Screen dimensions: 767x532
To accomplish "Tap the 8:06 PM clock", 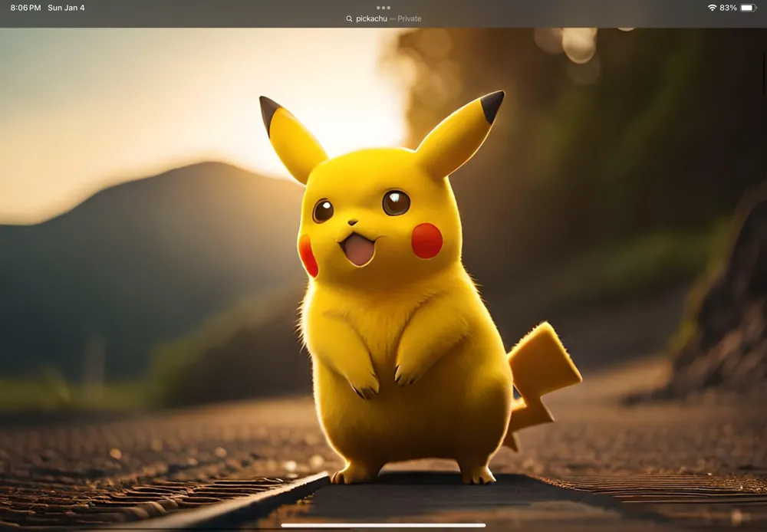I will point(25,8).
